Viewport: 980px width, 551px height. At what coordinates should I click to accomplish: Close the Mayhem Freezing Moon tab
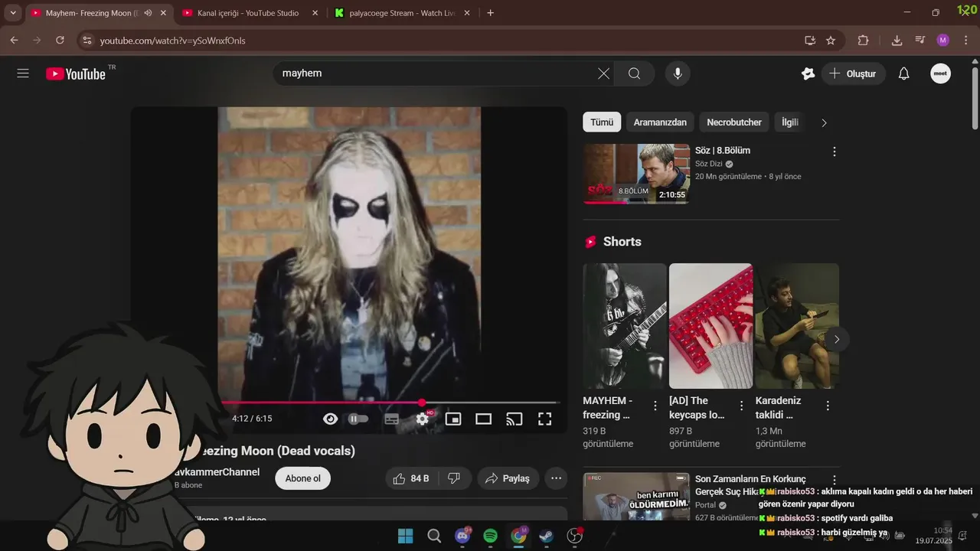click(162, 13)
